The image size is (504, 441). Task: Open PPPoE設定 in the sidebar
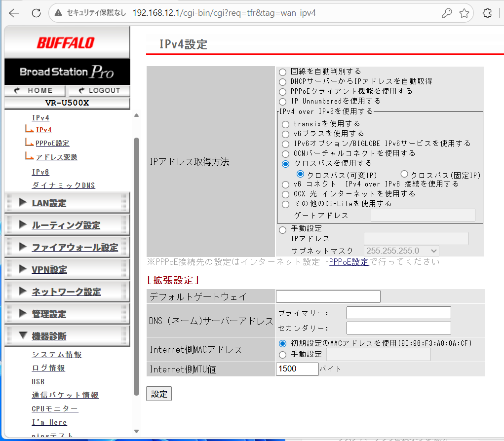tap(52, 143)
